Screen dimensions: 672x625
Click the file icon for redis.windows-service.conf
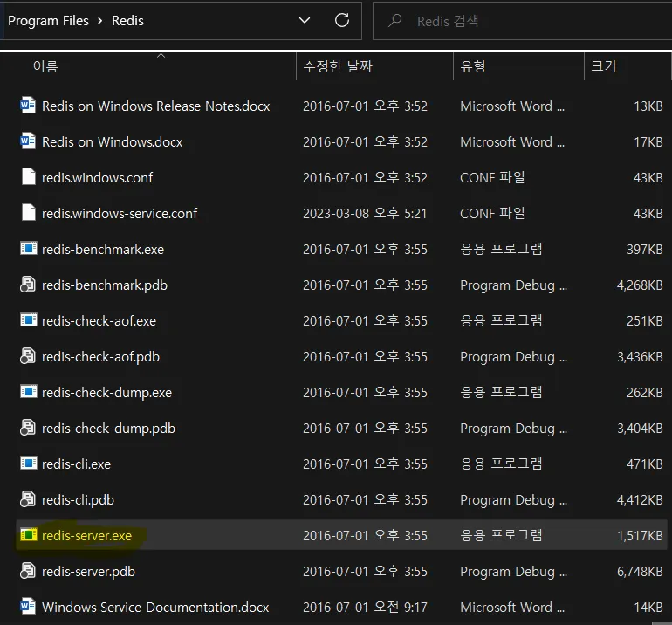click(x=28, y=213)
